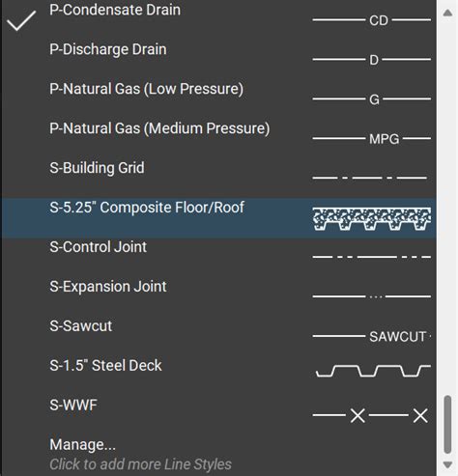
Task: Click the scroll up arrow
Action: pos(447,13)
